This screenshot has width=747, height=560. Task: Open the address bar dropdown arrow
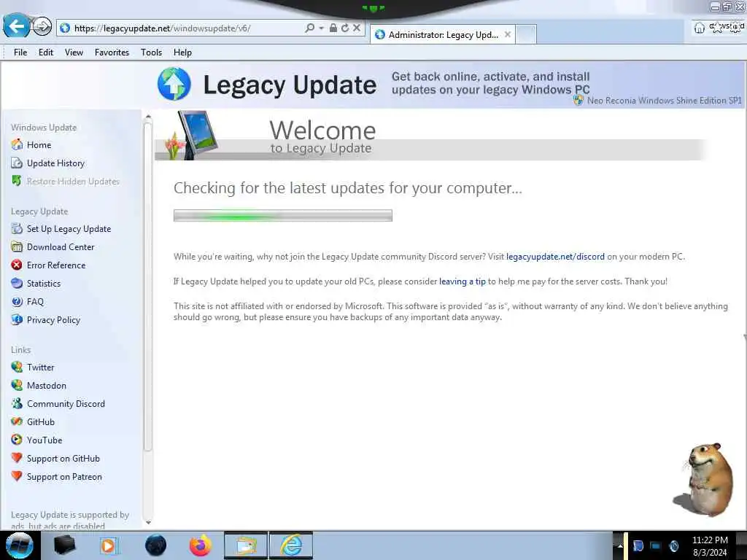pos(322,28)
